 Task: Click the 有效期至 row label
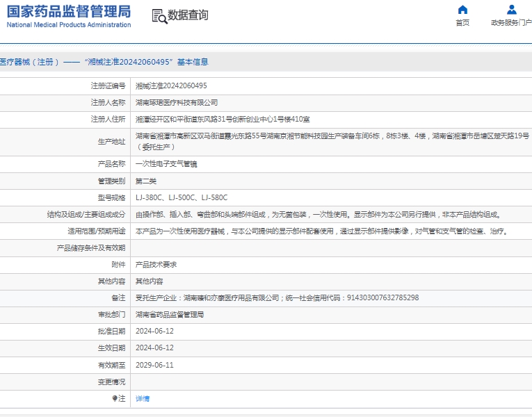pos(112,365)
